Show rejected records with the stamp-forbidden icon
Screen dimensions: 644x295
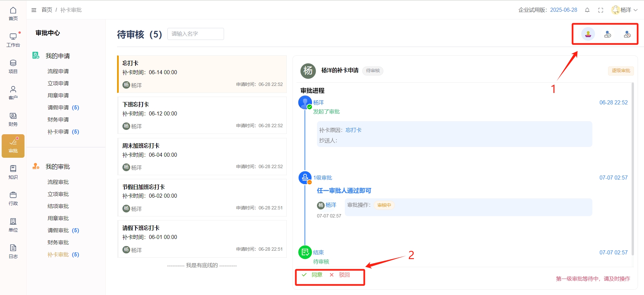click(627, 34)
